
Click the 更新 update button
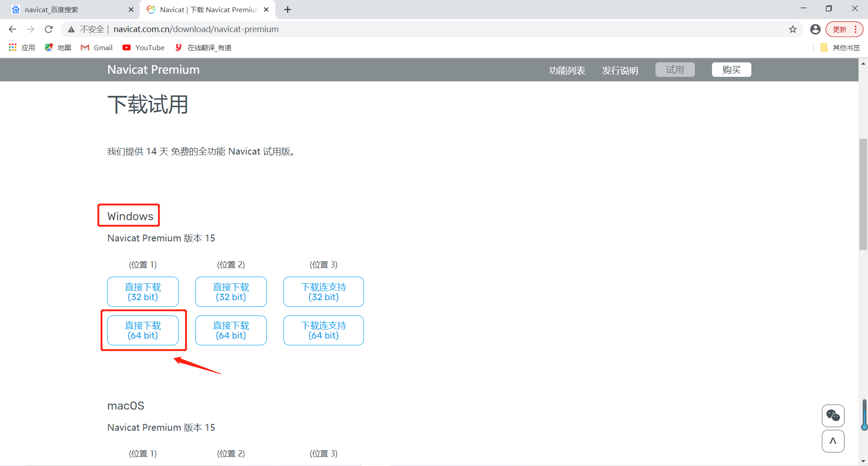click(840, 29)
